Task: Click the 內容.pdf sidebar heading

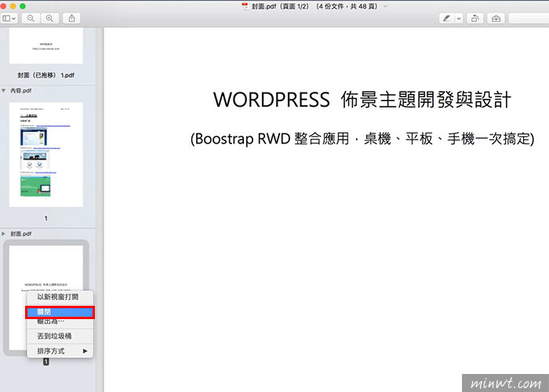Action: click(x=20, y=91)
